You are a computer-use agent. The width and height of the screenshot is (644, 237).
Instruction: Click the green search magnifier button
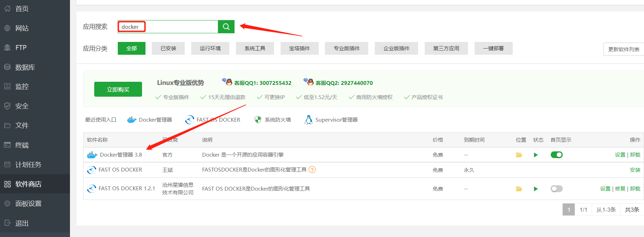[226, 27]
